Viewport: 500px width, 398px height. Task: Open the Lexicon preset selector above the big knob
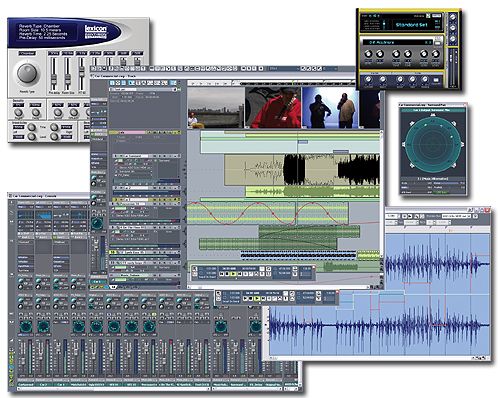27,53
